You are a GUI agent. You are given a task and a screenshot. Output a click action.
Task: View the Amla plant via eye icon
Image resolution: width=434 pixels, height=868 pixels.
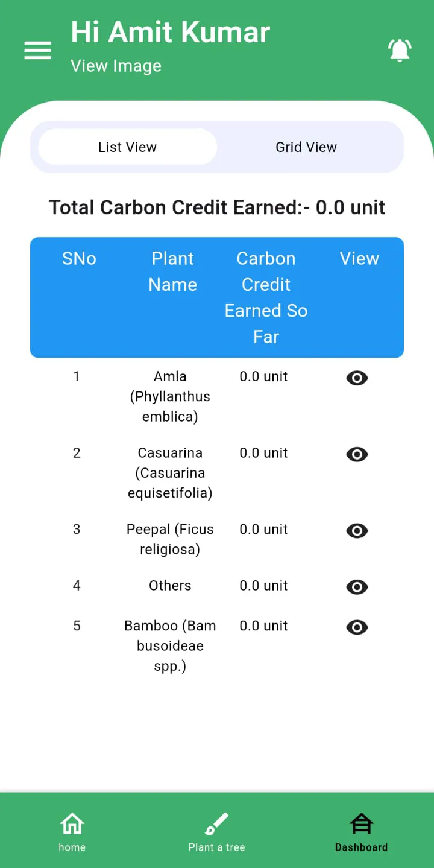357,378
